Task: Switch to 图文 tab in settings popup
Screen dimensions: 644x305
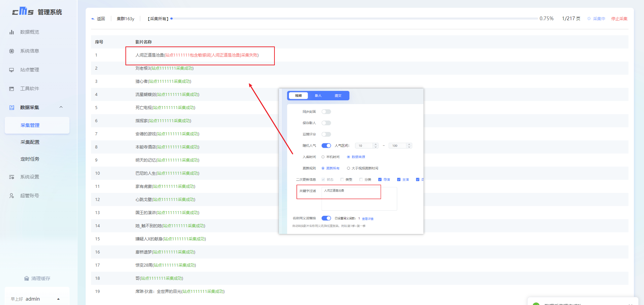Action: 338,96
